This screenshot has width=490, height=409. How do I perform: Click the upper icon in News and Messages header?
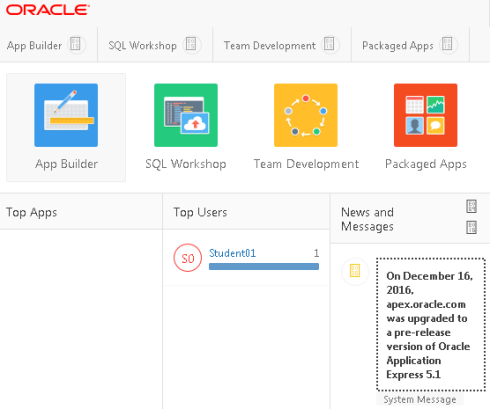click(471, 206)
